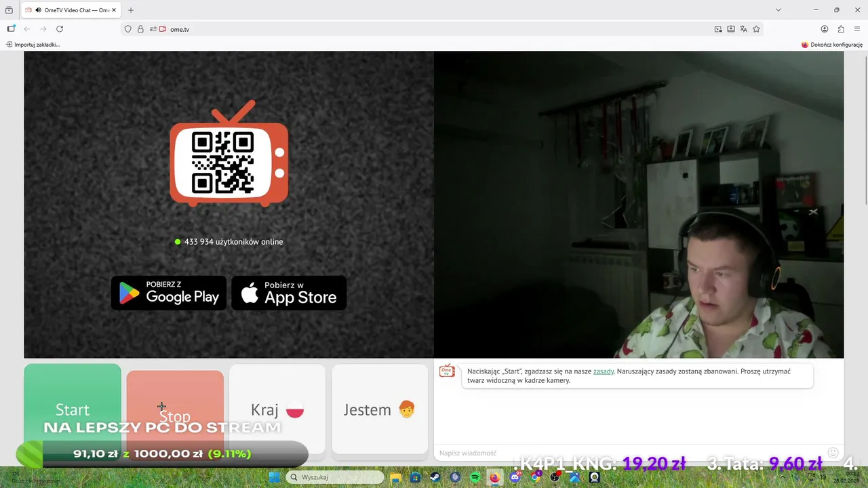Open the Firefox account icon
Image resolution: width=868 pixels, height=488 pixels.
point(825,29)
